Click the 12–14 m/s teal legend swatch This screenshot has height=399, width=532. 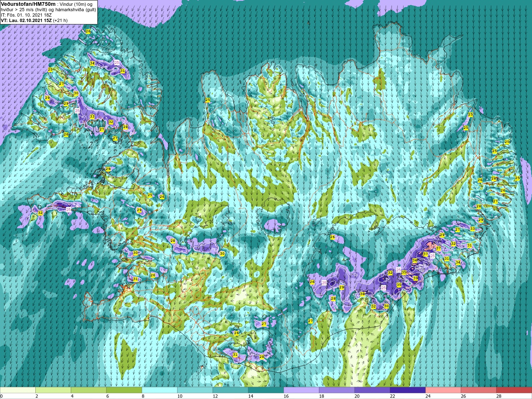click(x=230, y=390)
